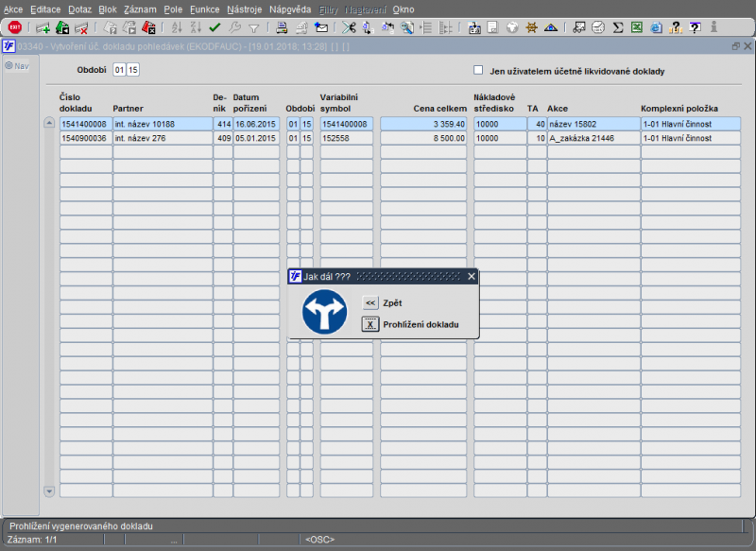The height and width of the screenshot is (551, 756).
Task: Open the Nápověda menu
Action: coord(290,9)
